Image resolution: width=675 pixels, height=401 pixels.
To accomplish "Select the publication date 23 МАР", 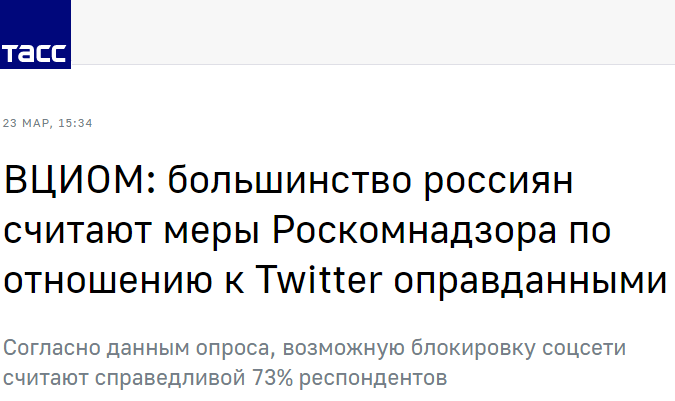I will (x=26, y=123).
